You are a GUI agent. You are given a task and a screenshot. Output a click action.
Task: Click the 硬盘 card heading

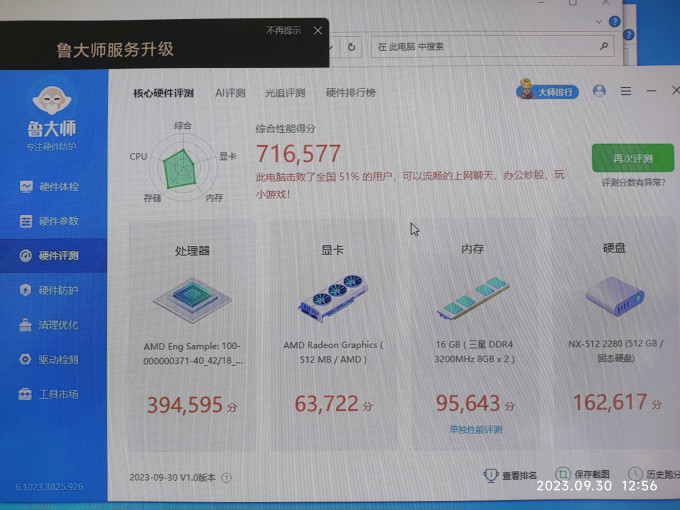614,248
